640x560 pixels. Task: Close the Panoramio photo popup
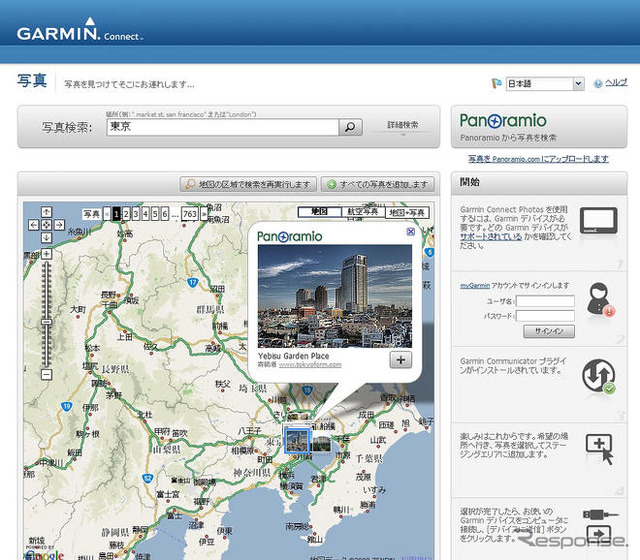[x=411, y=232]
